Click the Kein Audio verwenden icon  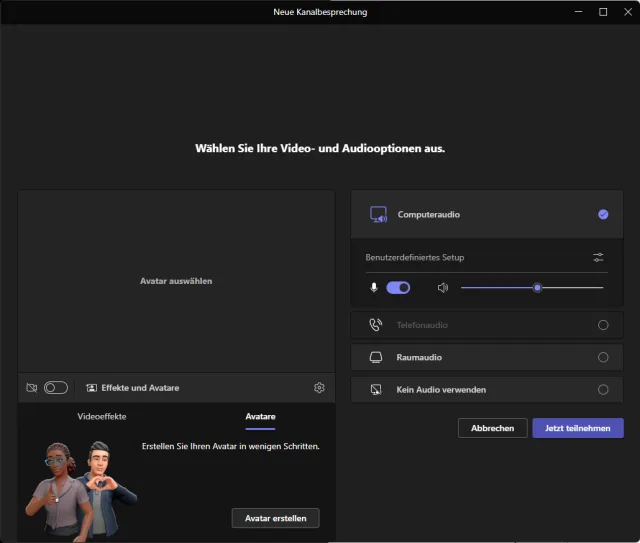tap(376, 389)
